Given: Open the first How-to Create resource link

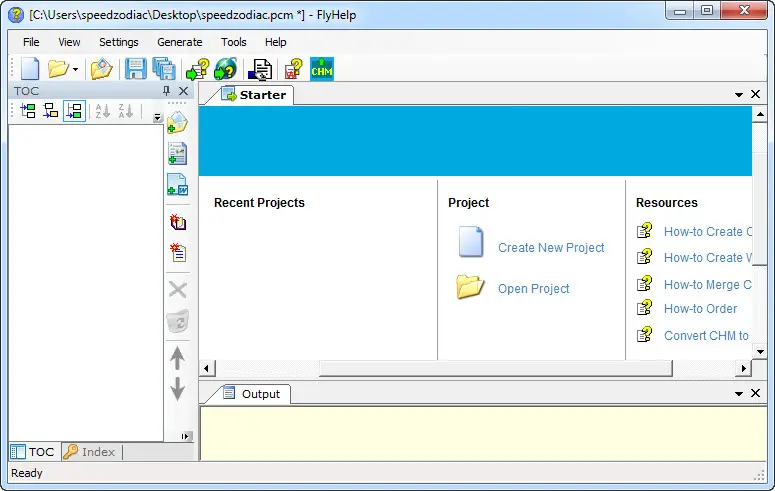Looking at the screenshot, I should click(708, 232).
